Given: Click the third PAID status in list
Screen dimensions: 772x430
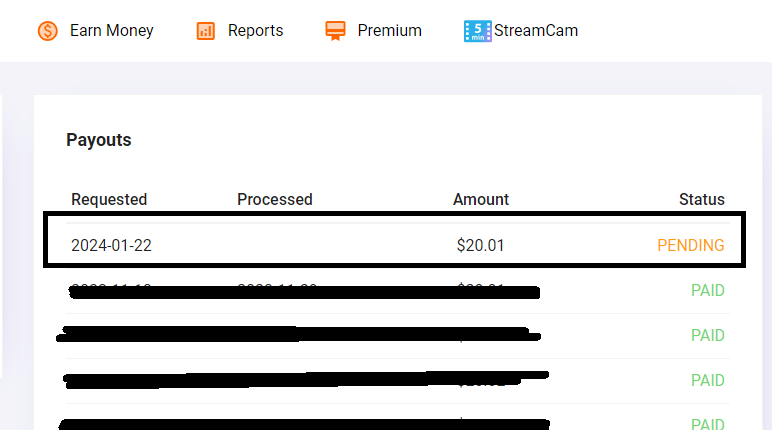Looking at the screenshot, I should [707, 381].
